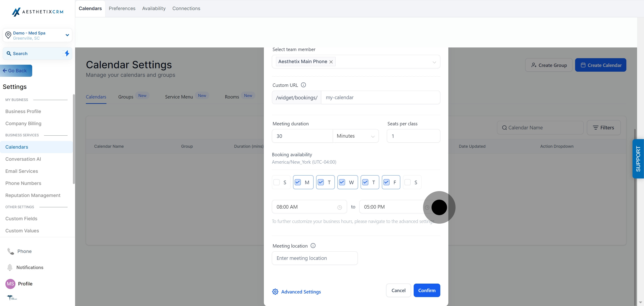Click the Confirm button

pos(427,290)
